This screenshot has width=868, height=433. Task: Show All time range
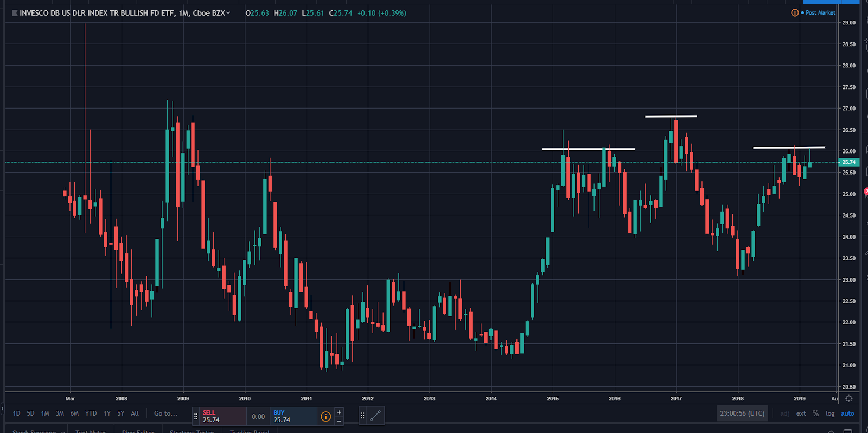coord(135,413)
